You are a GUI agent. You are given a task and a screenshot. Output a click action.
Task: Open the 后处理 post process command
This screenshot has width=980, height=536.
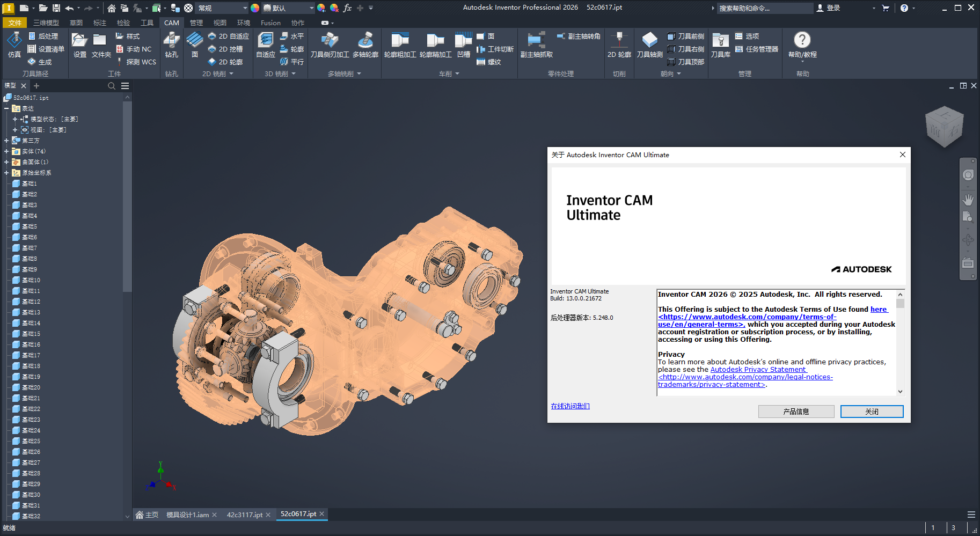coord(43,36)
